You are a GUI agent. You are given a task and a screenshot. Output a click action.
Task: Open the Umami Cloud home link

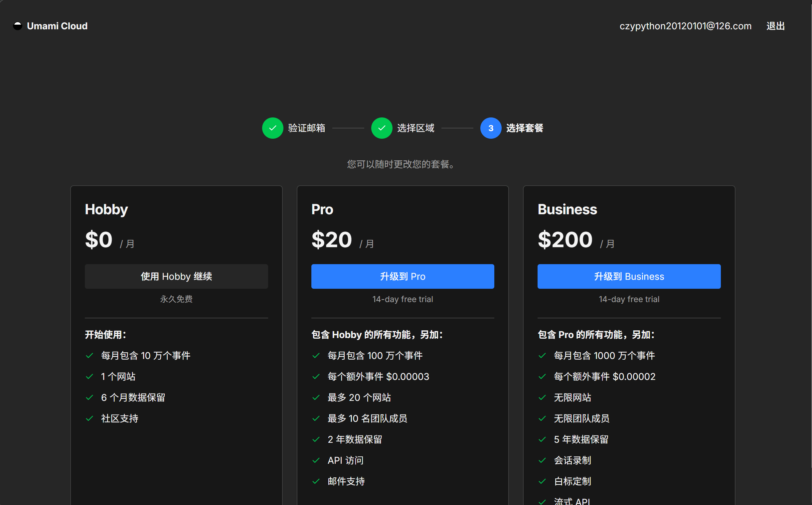click(x=51, y=26)
